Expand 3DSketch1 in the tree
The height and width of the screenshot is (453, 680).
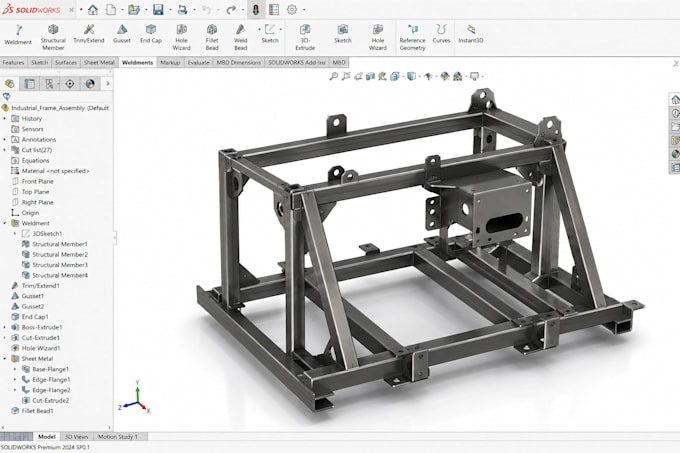pos(15,234)
